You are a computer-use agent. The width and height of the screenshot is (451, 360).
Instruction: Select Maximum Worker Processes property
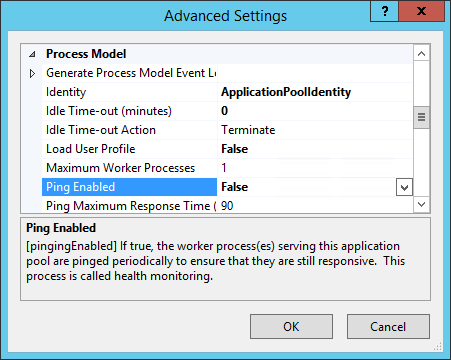[129, 168]
